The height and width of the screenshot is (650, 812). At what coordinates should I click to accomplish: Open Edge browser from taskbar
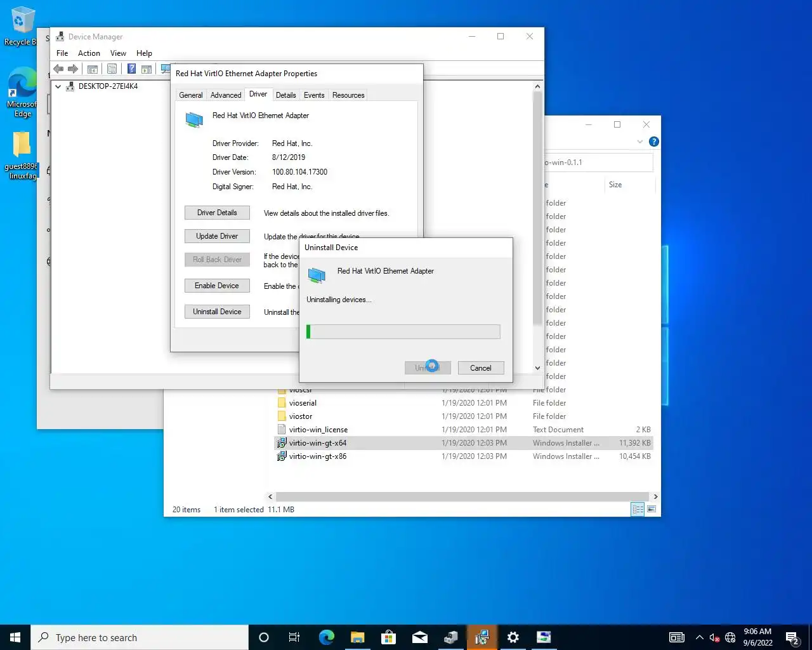pyautogui.click(x=326, y=637)
